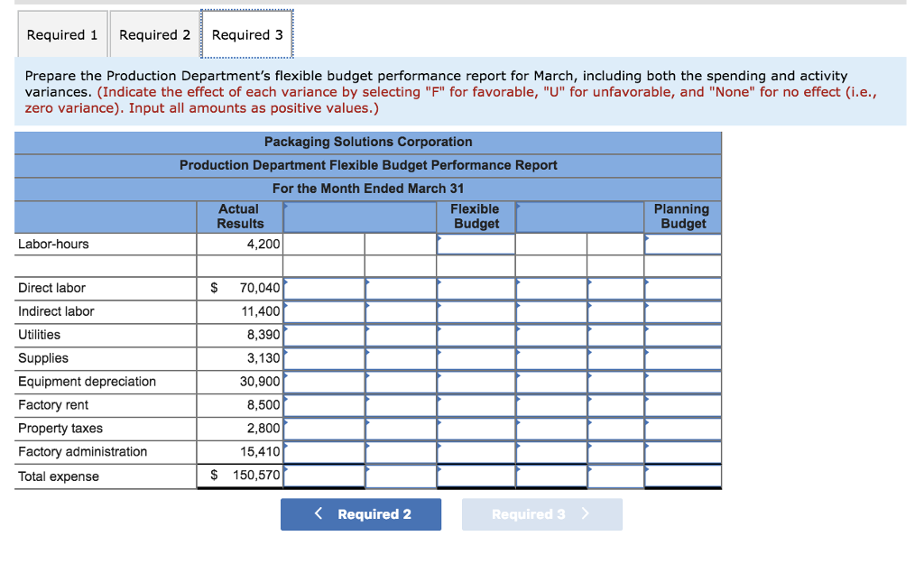Click Total expense Planning Budget input cell
This screenshot has width=924, height=573.
683,476
